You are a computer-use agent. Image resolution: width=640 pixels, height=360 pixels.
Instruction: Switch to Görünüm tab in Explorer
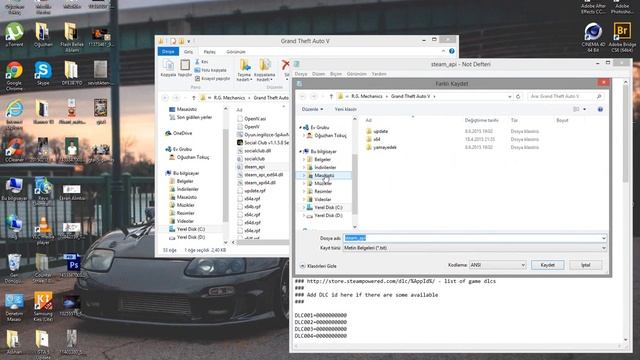236,52
